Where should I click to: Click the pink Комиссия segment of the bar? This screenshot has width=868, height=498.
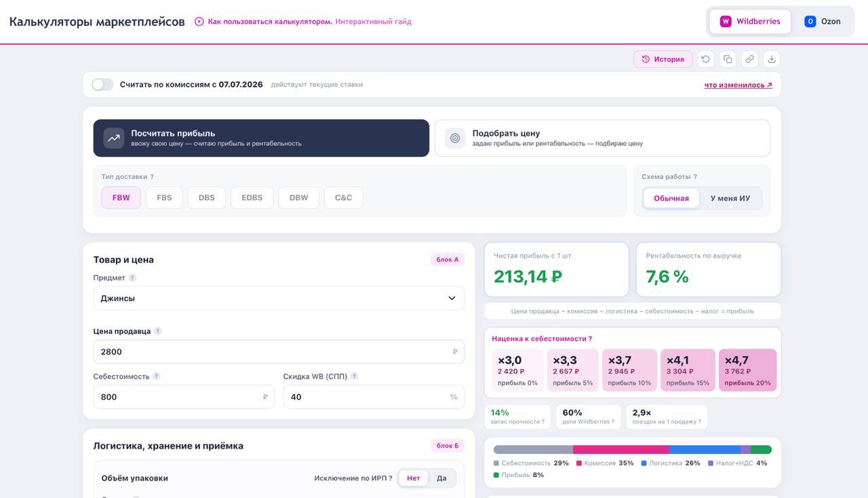[621, 449]
